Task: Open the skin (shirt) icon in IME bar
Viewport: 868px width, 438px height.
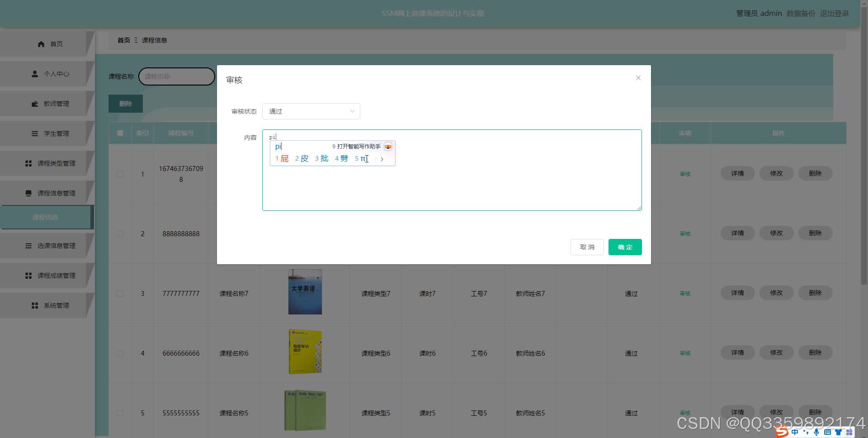Action: 838,432
